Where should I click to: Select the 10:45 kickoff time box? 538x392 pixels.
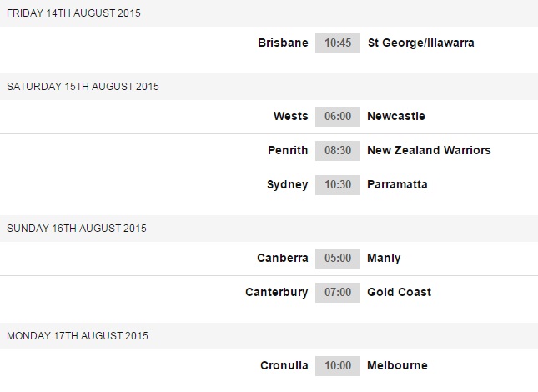[x=337, y=43]
